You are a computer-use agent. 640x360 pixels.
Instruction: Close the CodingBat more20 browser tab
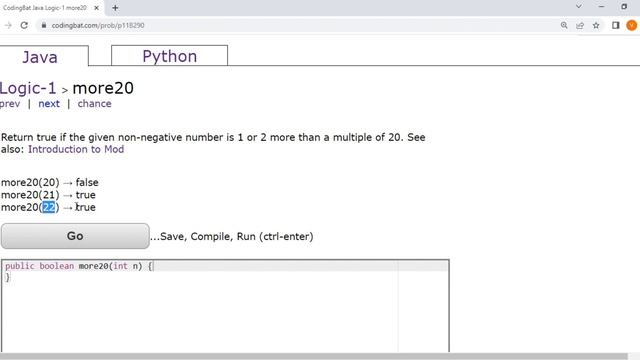pos(96,8)
